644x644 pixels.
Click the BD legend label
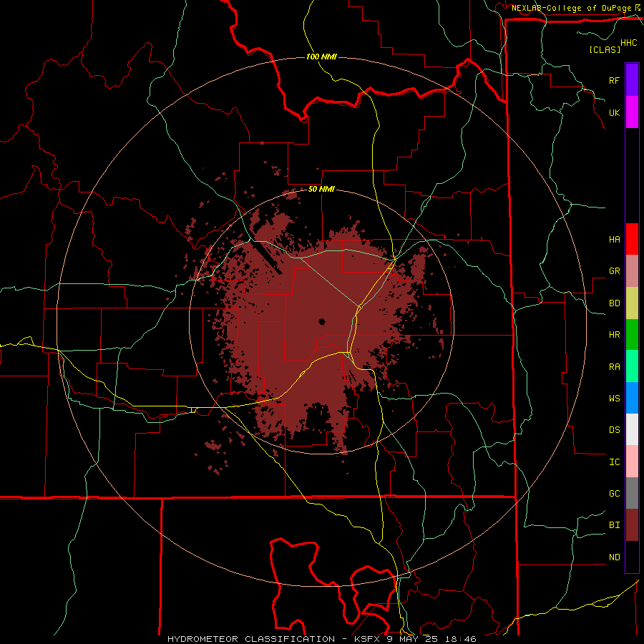click(x=614, y=303)
